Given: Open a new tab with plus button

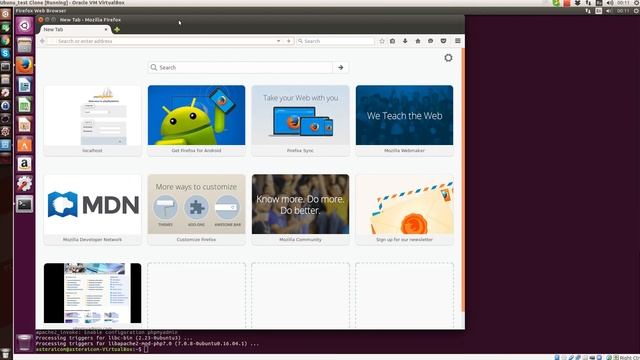Looking at the screenshot, I should point(117,29).
